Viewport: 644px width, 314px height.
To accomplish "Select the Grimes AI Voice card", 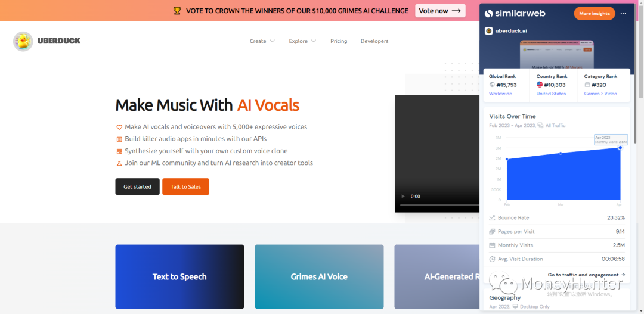I will coord(319,276).
